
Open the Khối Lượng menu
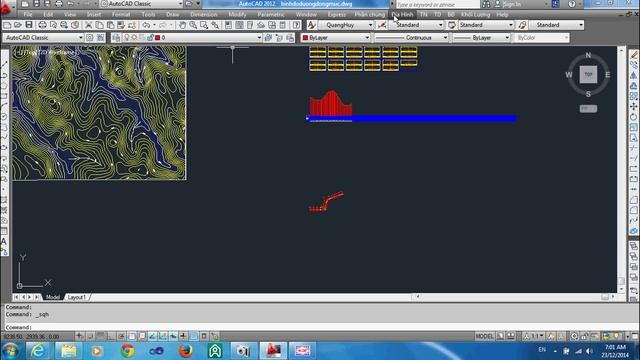tap(475, 15)
